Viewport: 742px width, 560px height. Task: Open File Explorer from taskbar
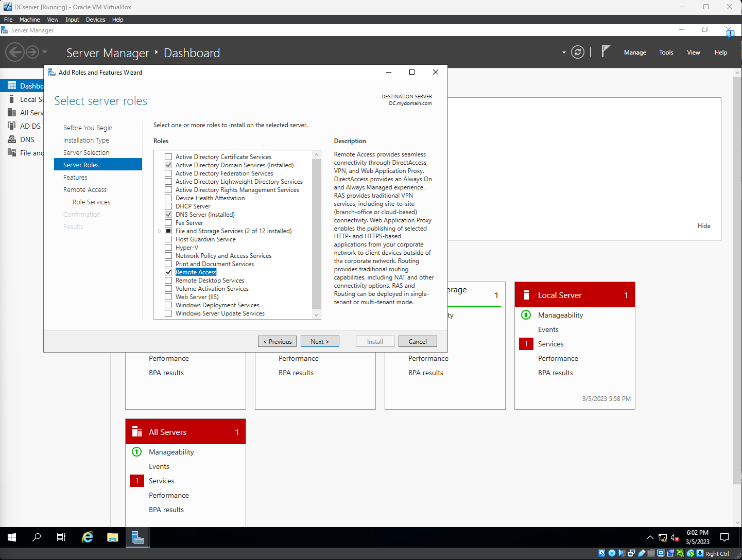(112, 537)
